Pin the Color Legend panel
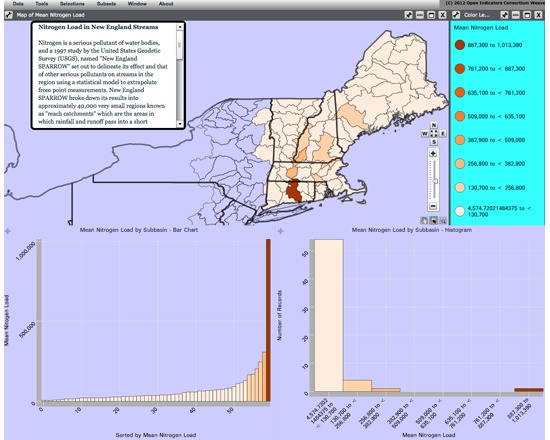This screenshot has width=550, height=440. 504,15
